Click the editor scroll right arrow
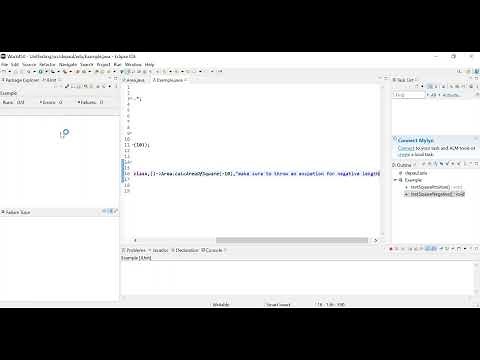This screenshot has height=360, width=480. 376,240
